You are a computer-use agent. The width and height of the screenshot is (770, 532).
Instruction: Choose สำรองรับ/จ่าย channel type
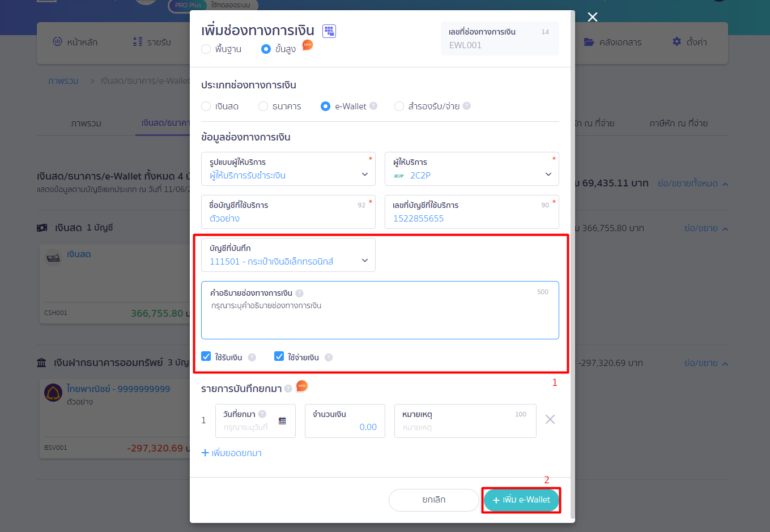399,106
